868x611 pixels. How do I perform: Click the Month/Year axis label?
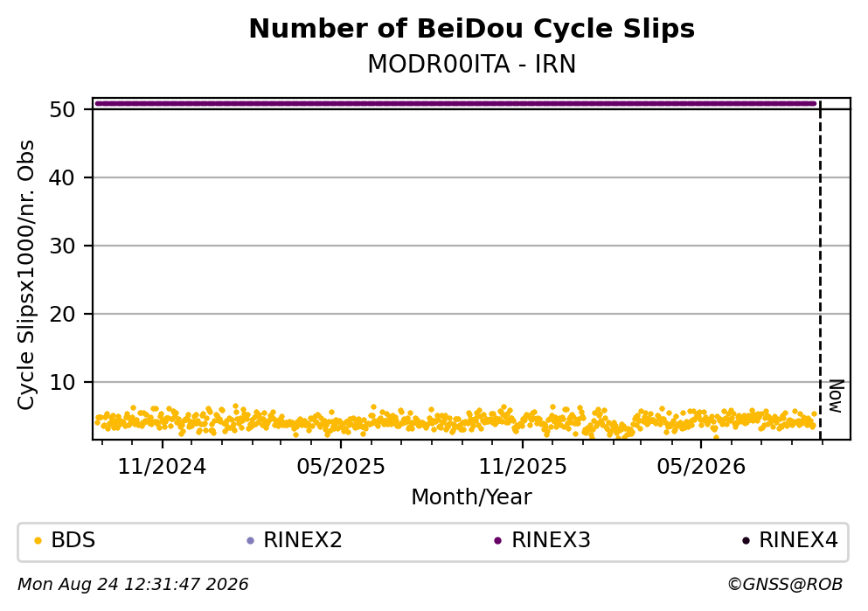coord(472,497)
